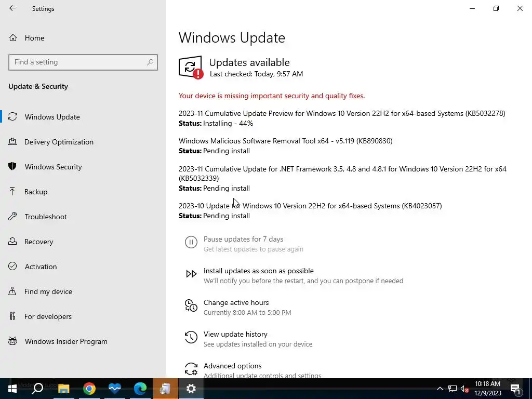
Task: Click the KB4023057 2023-10 Update entry
Action: click(x=310, y=206)
